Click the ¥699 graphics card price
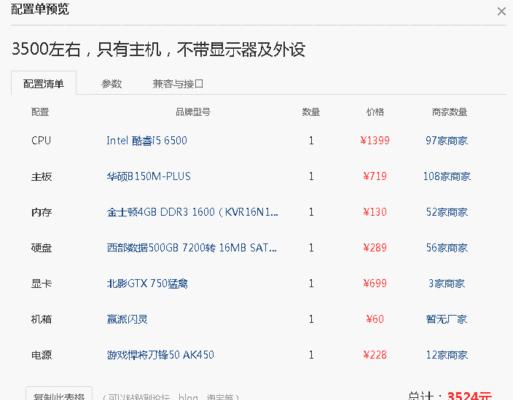 [x=375, y=283]
